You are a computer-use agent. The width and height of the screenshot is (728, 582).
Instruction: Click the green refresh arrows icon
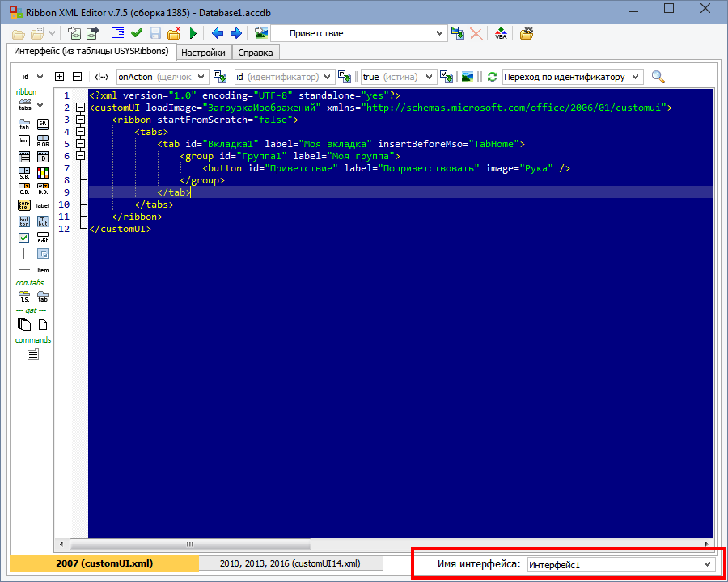[x=492, y=77]
